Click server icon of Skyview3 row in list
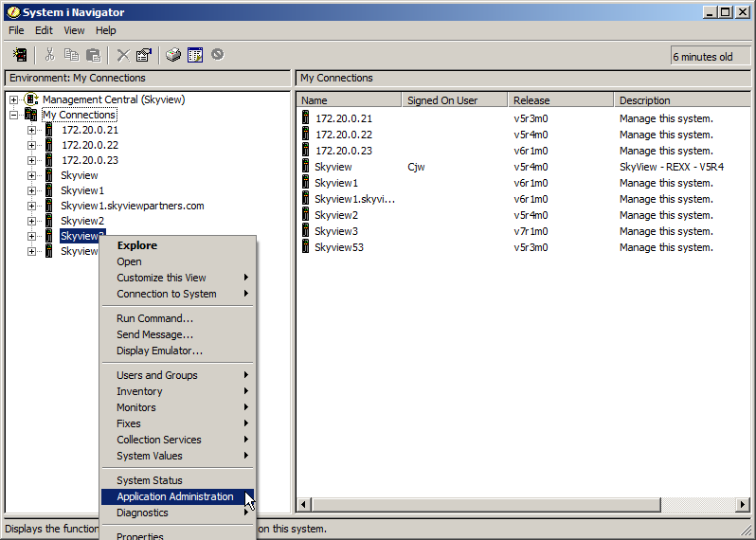The image size is (756, 540). pyautogui.click(x=305, y=231)
